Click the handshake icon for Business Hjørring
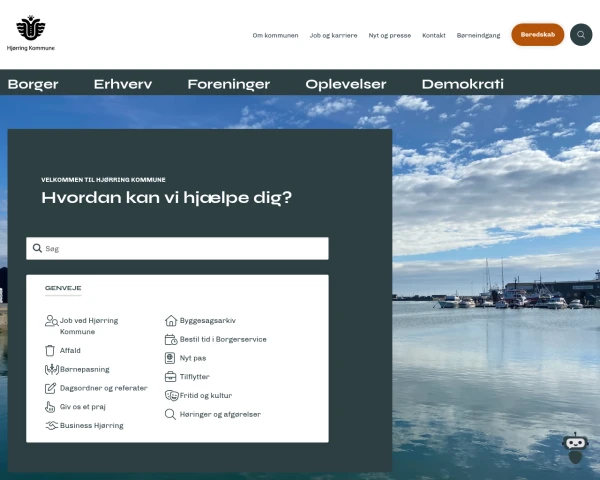Viewport: 600px width, 480px height. coord(52,425)
